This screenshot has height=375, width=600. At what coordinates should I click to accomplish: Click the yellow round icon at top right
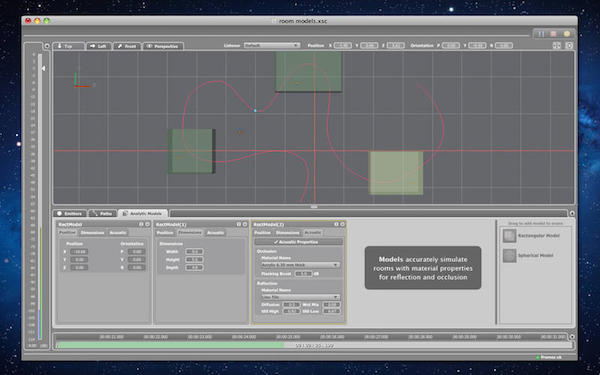click(567, 34)
